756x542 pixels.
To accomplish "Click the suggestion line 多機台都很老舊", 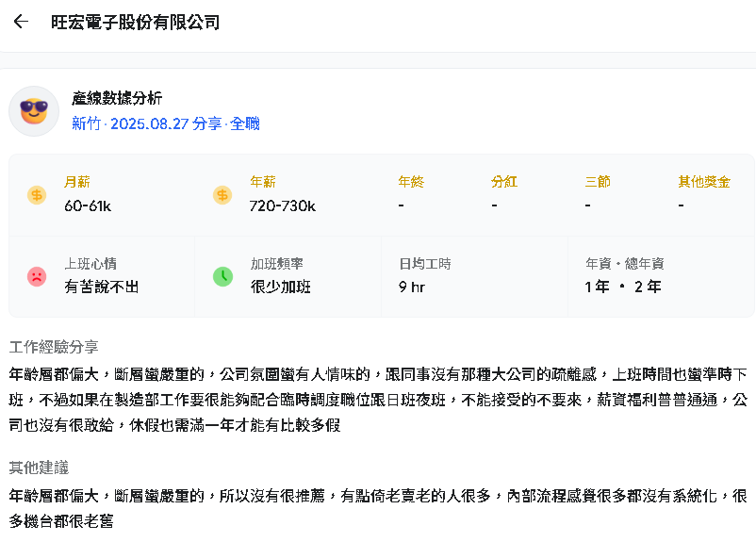I will (61, 521).
